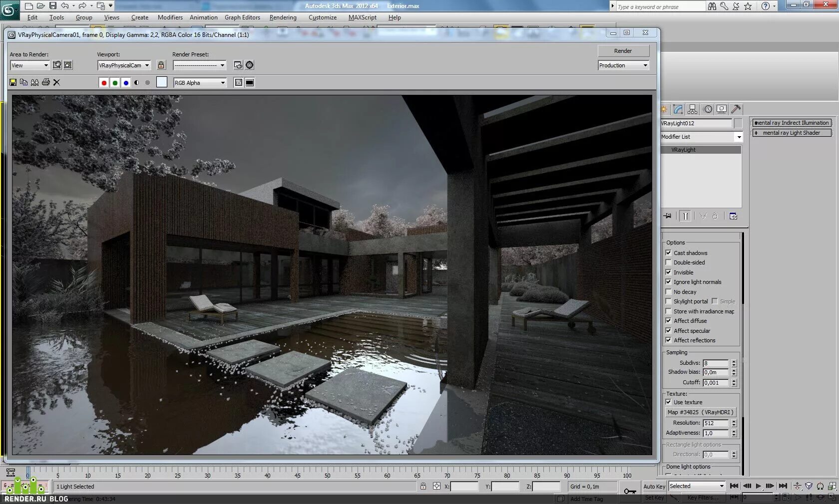839x504 pixels.
Task: Open the Area to Render View dropdown
Action: 30,65
